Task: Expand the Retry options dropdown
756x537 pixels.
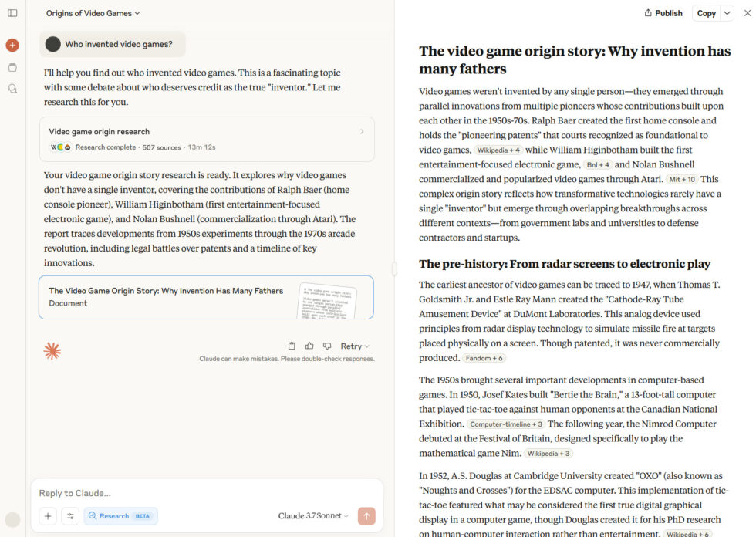Action: (355, 346)
